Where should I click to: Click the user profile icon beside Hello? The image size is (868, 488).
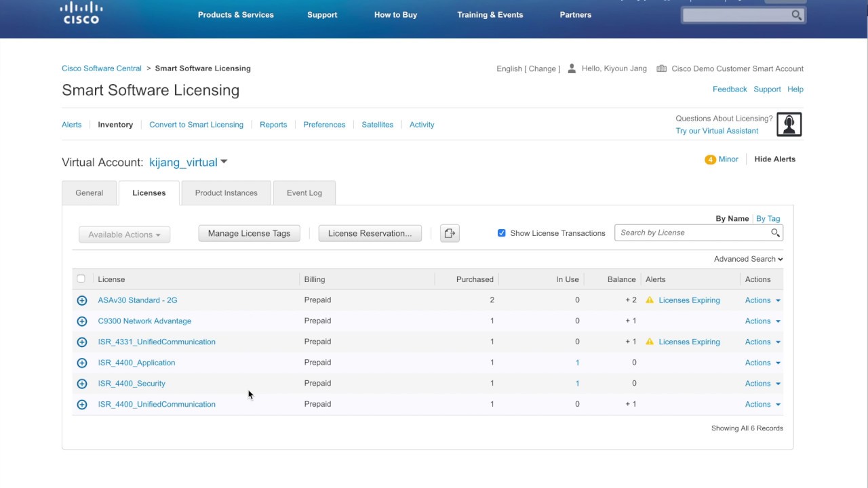coord(572,68)
